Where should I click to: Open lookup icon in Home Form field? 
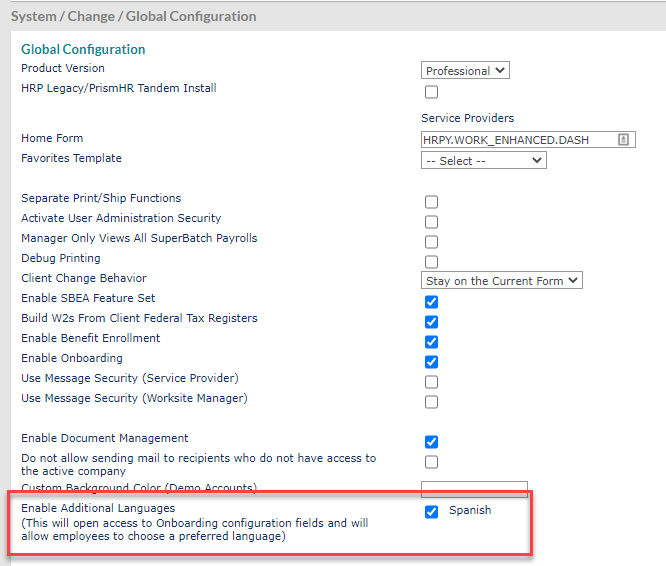[x=623, y=140]
